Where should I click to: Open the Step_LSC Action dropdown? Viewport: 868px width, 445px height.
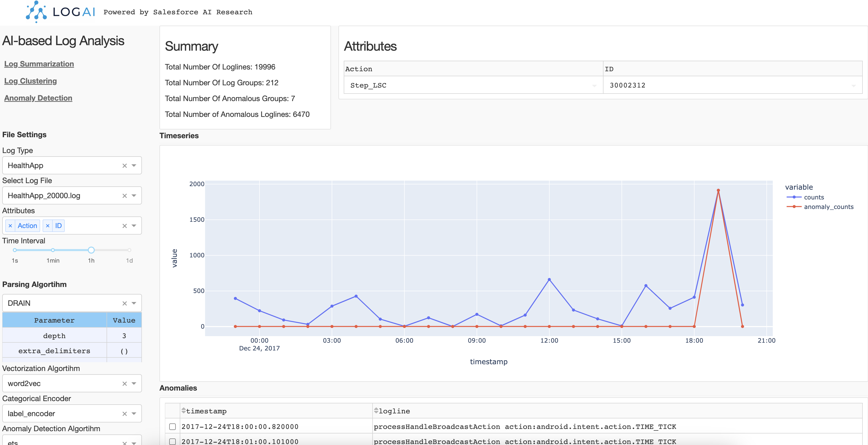(594, 85)
